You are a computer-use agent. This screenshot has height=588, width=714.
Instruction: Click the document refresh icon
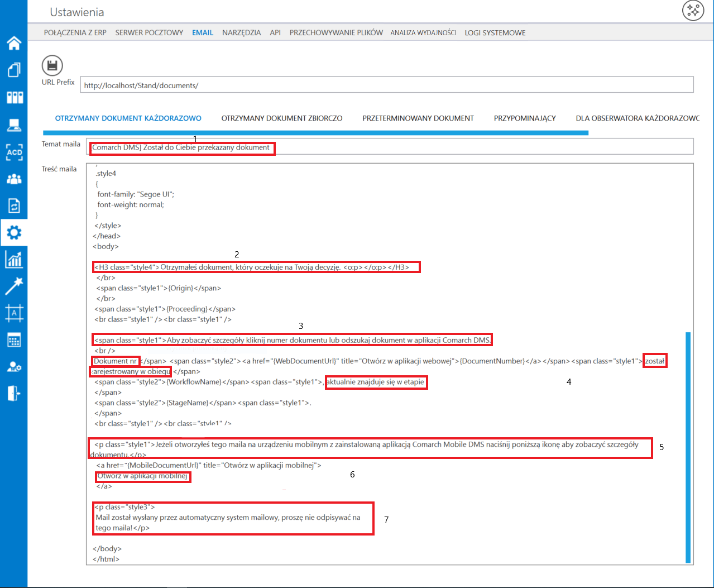[14, 205]
